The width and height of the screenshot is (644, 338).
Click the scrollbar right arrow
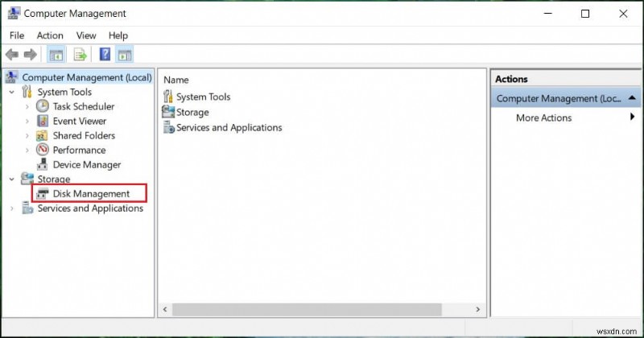[x=477, y=309]
